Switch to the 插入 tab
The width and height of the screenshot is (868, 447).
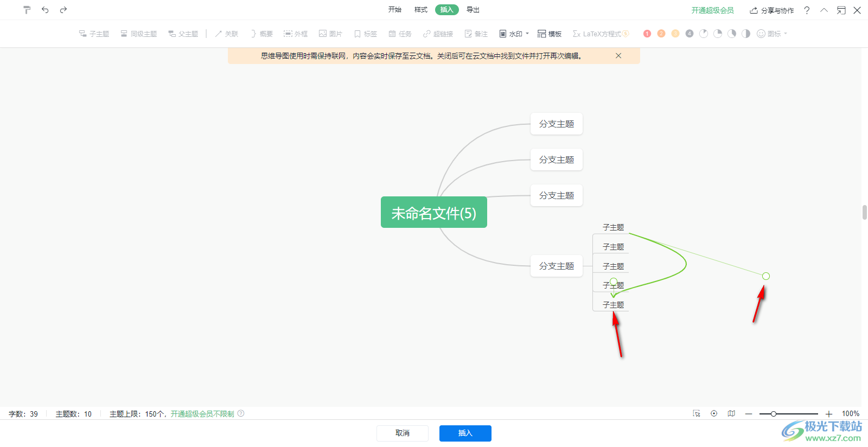(447, 10)
